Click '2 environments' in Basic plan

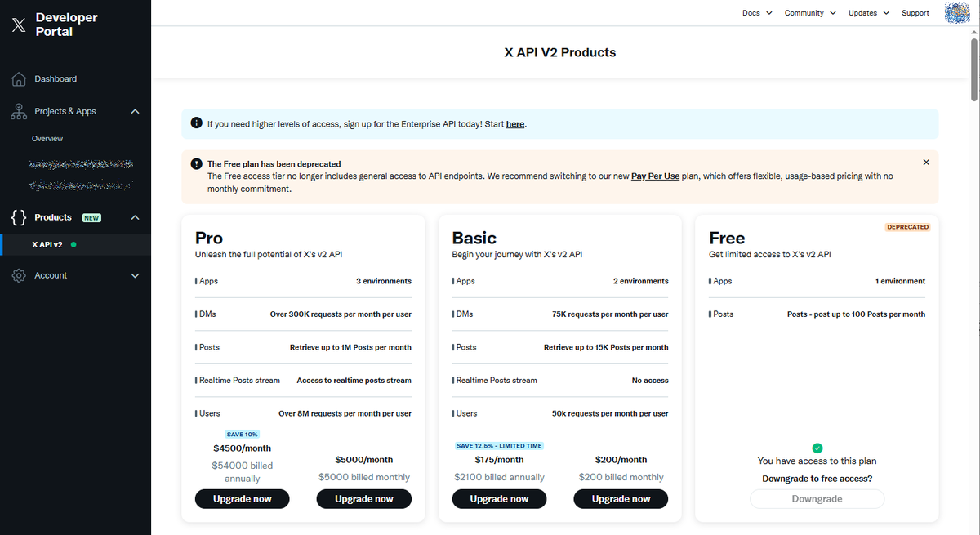pos(640,281)
